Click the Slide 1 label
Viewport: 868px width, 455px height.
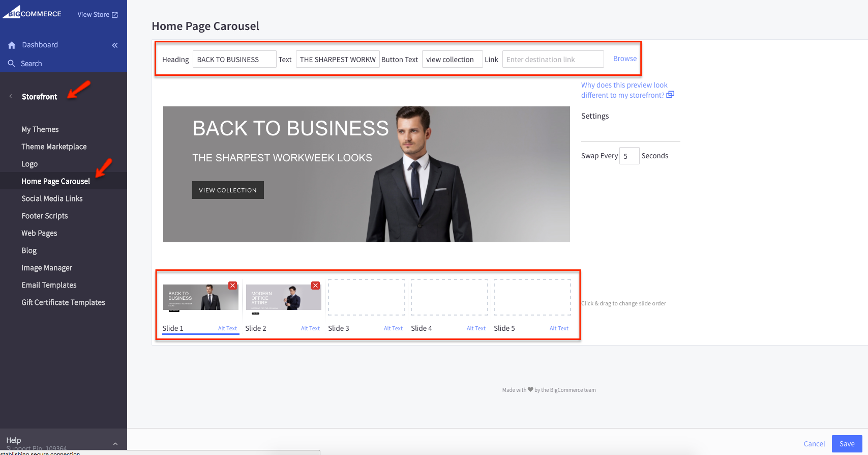point(173,328)
